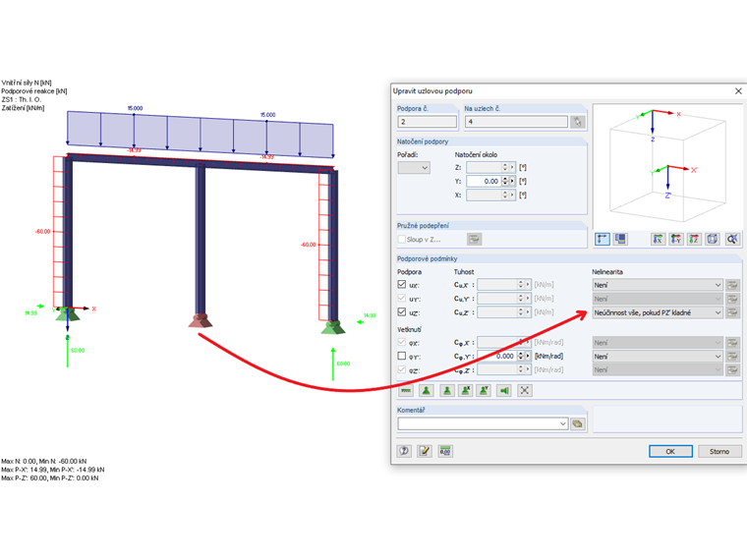The image size is (747, 560).
Task: Click the Y rotation angle field showing 0.00
Action: pos(484,182)
